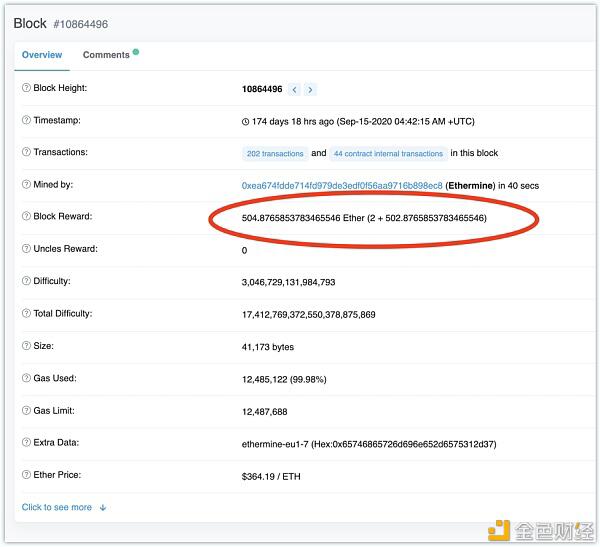Click the help icon beside Mined by

[26, 185]
